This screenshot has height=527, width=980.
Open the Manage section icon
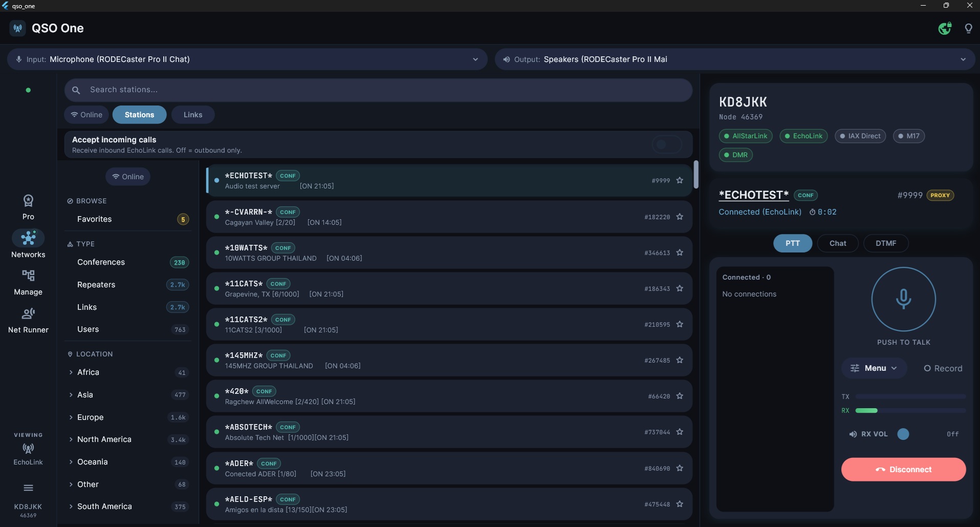28,276
